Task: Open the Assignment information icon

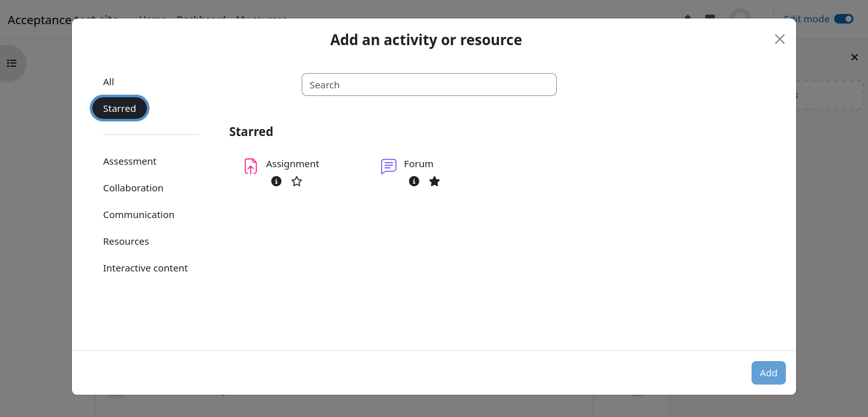Action: [276, 181]
